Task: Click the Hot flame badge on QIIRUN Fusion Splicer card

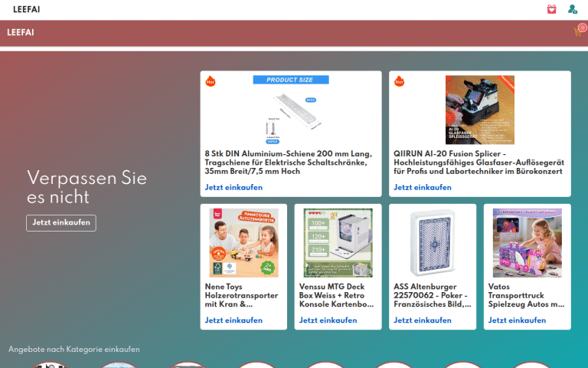Action: pyautogui.click(x=399, y=80)
